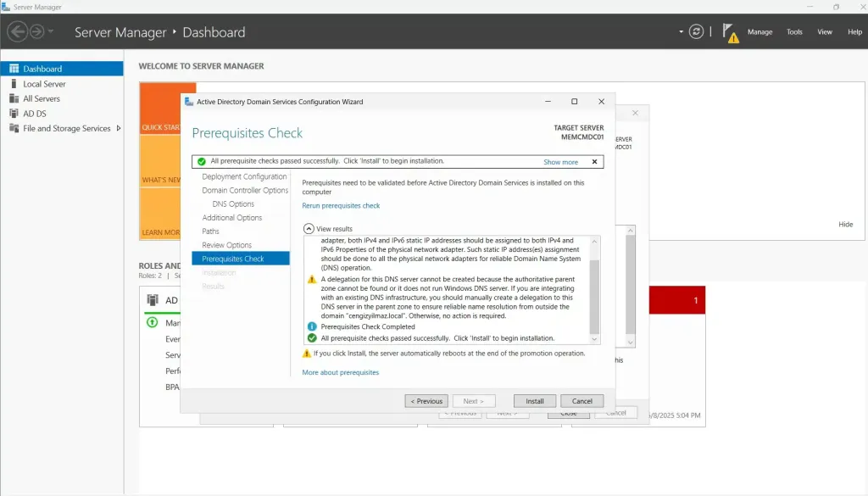Screen dimensions: 868x496
Task: Go to Additional Options step
Action: click(231, 218)
